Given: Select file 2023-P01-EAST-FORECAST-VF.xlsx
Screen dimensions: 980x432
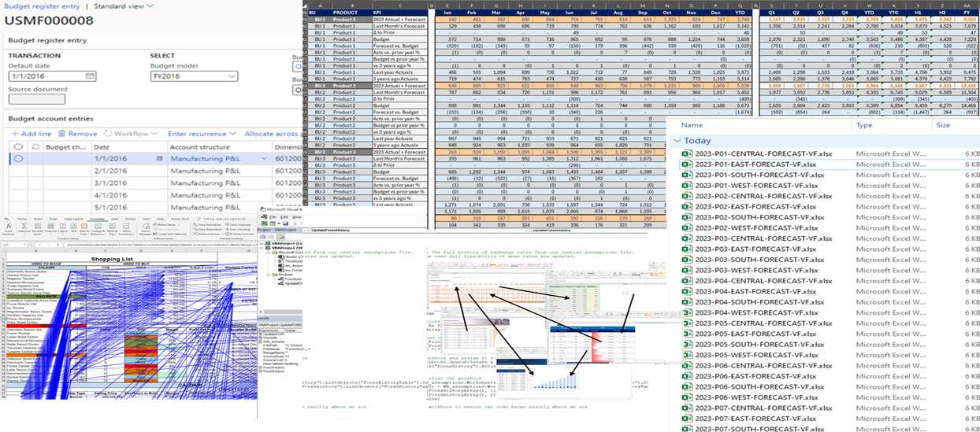Looking at the screenshot, I should point(755,164).
